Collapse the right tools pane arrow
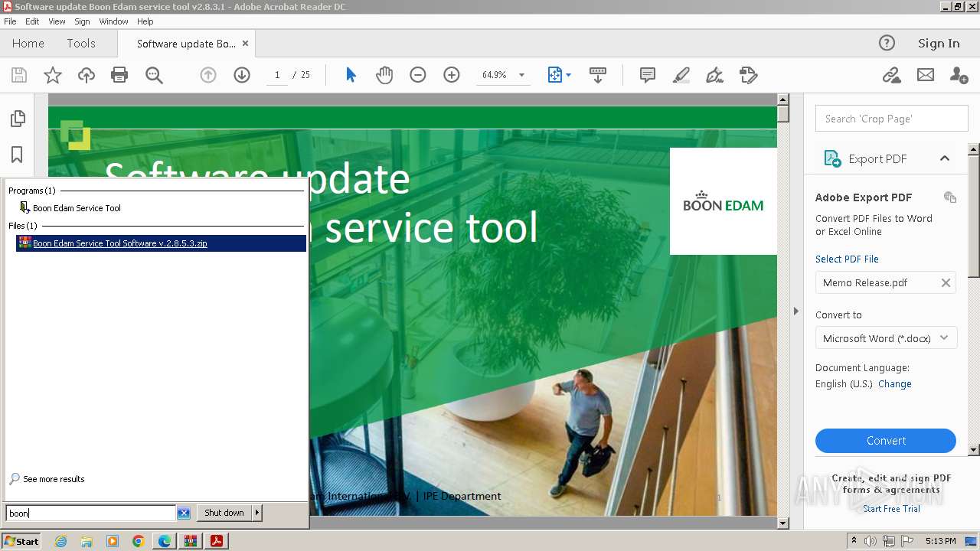Image resolution: width=980 pixels, height=551 pixels. pyautogui.click(x=795, y=311)
